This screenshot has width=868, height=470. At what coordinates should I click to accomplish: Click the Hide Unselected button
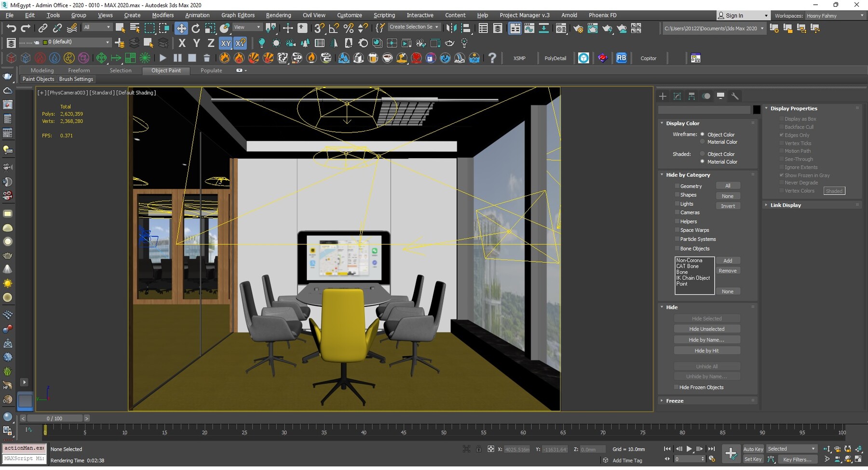(x=707, y=329)
